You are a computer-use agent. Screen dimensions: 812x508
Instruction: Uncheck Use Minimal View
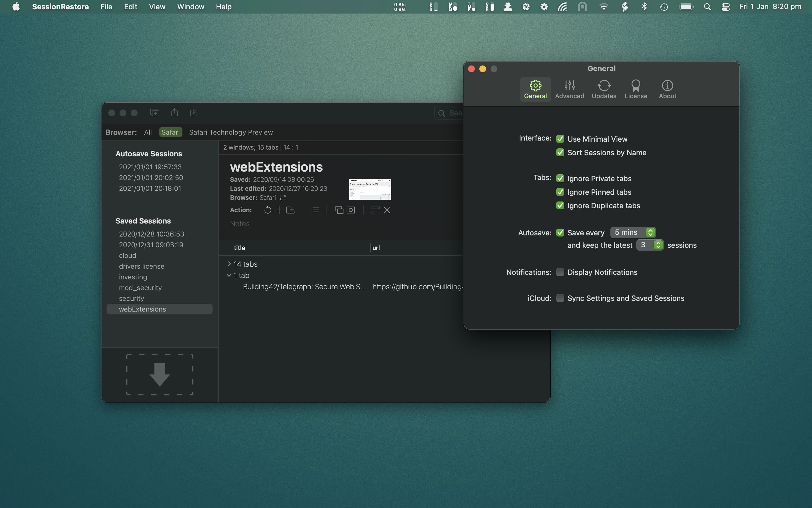coord(560,139)
